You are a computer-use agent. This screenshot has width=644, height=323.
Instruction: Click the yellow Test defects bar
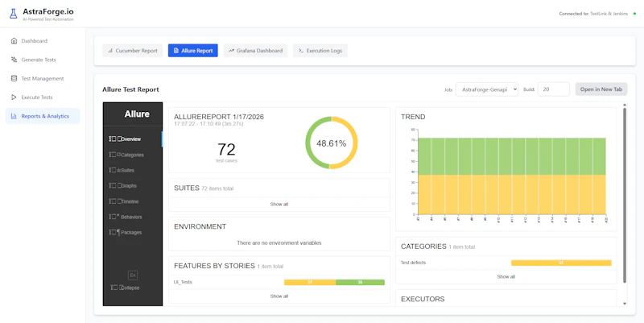pos(561,263)
